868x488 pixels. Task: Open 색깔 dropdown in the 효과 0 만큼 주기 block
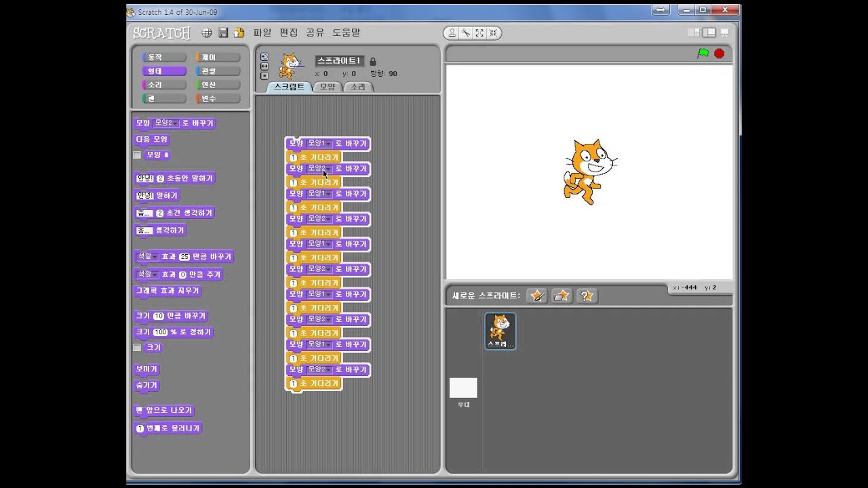tap(147, 274)
